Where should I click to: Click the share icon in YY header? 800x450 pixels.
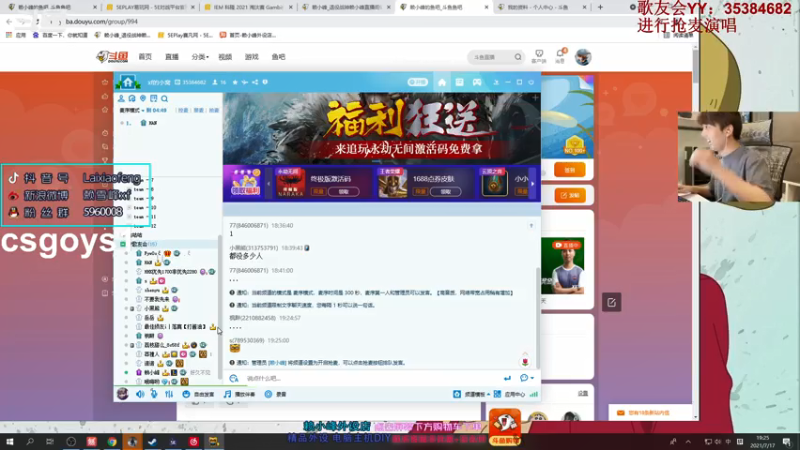pyautogui.click(x=255, y=82)
